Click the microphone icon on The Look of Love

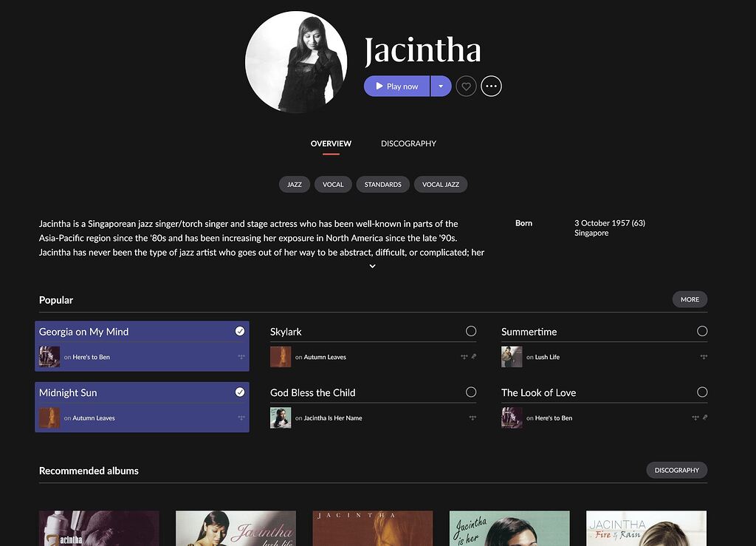click(x=705, y=417)
